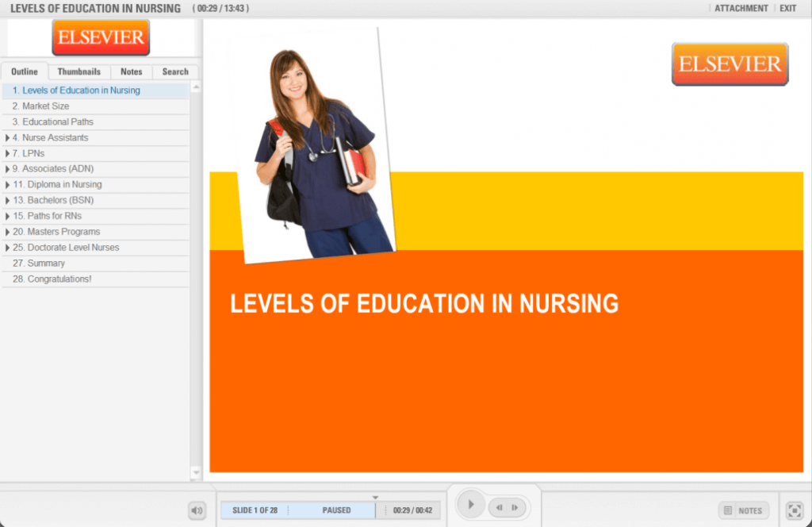This screenshot has width=812, height=527.
Task: Jump to slide 27 Summary
Action: [96, 263]
